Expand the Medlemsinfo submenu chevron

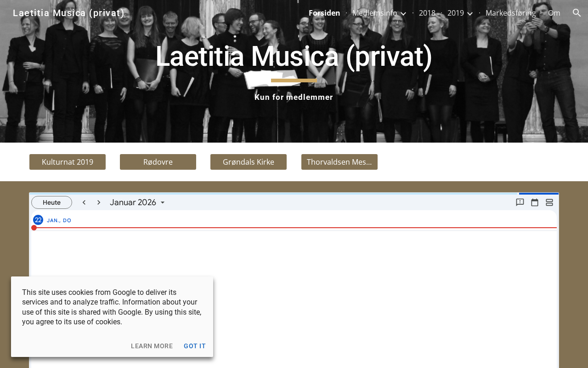[403, 13]
